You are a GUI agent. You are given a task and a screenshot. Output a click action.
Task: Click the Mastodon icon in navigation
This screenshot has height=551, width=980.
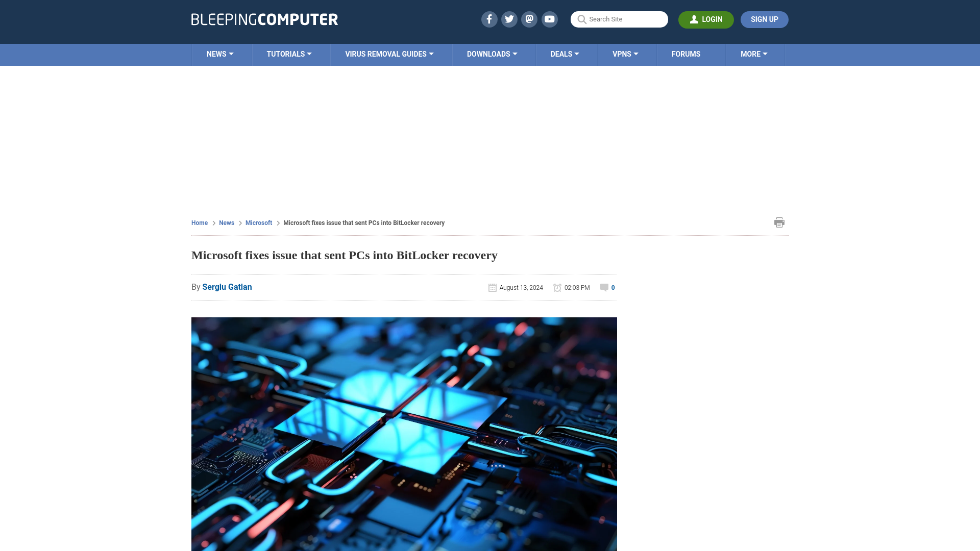pos(530,19)
